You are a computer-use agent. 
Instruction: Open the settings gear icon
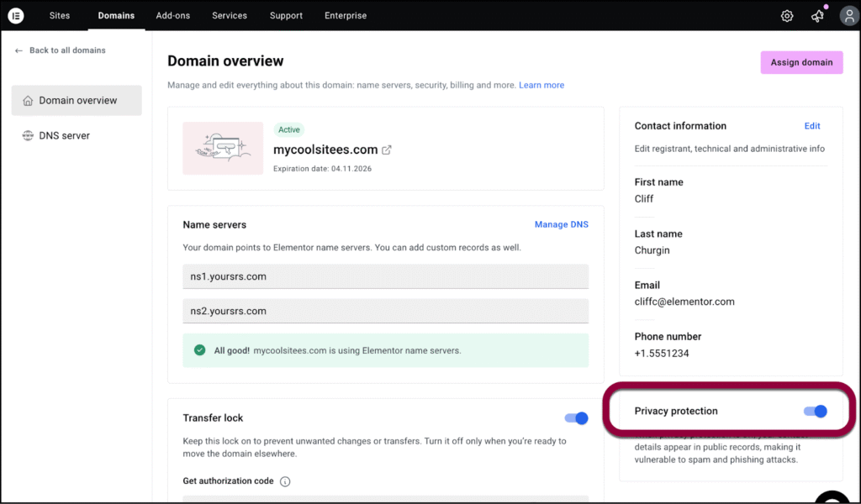tap(787, 16)
